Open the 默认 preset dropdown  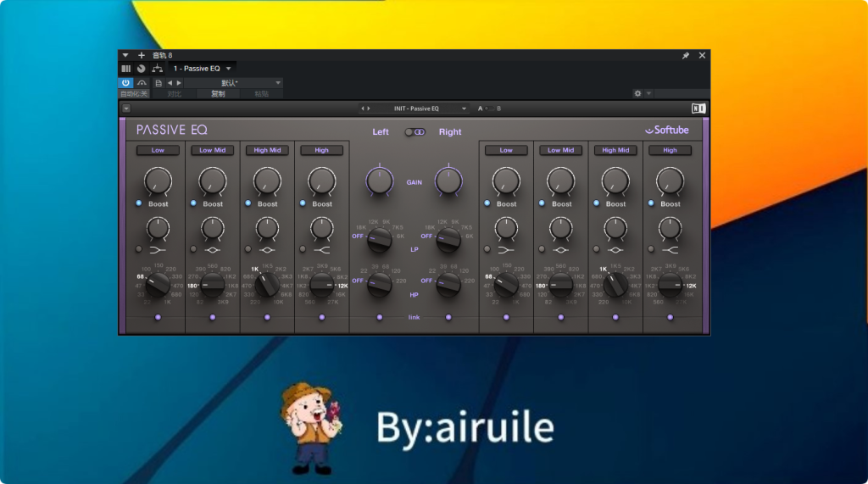pos(233,83)
